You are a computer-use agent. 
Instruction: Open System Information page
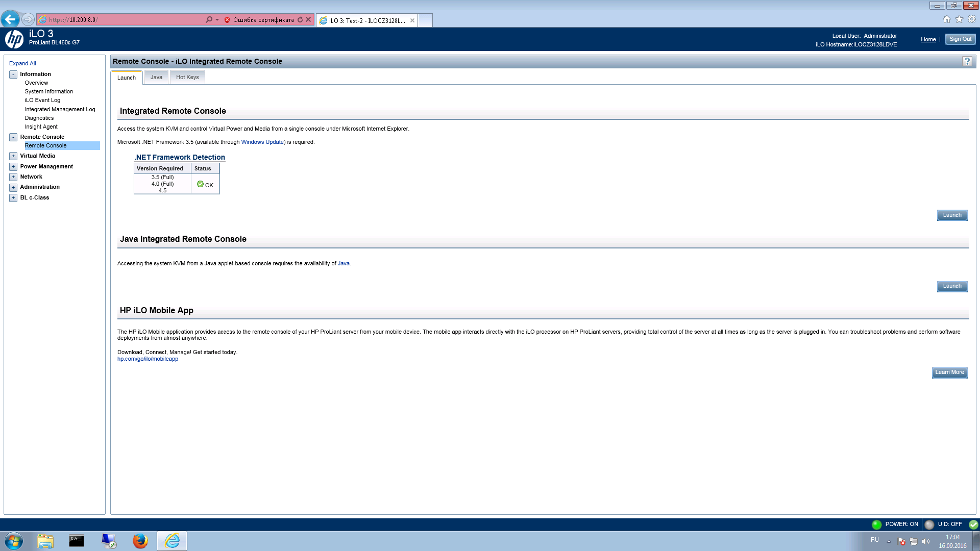coord(48,91)
